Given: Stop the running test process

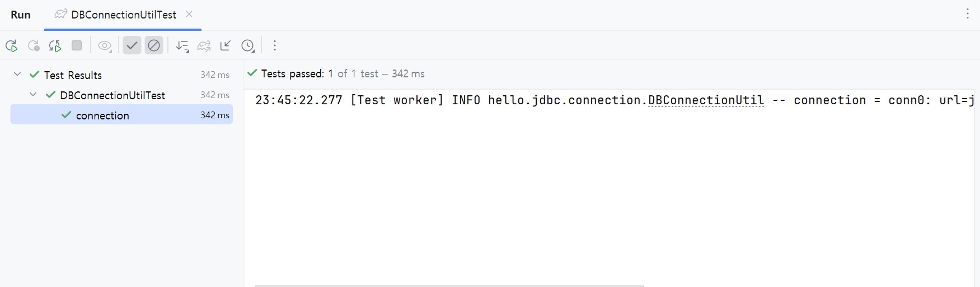Looking at the screenshot, I should [77, 46].
